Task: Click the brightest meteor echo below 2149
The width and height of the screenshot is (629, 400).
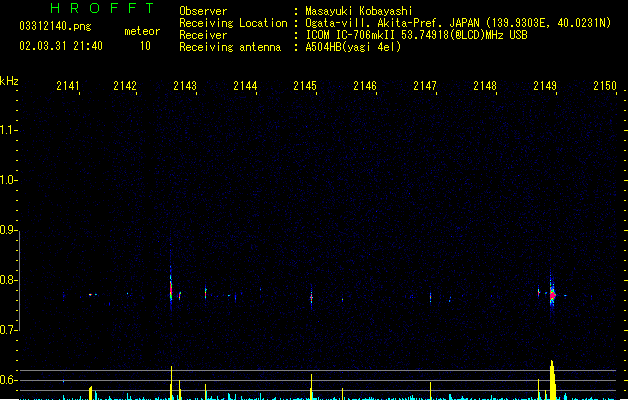Action: point(552,294)
